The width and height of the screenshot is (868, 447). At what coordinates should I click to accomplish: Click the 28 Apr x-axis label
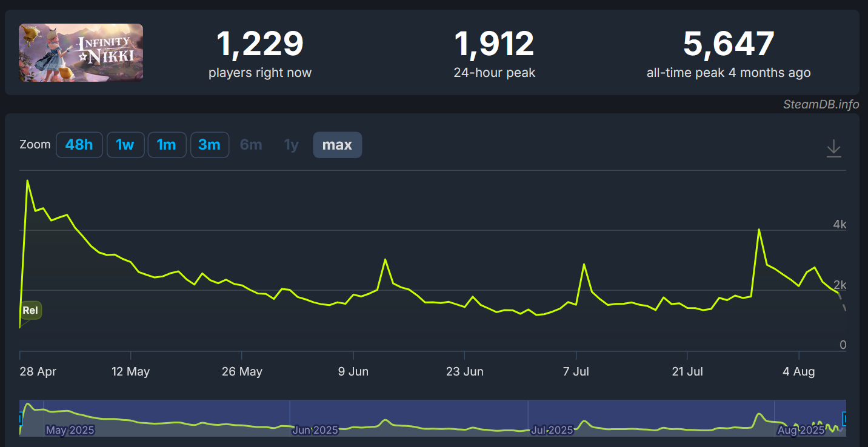(x=38, y=371)
